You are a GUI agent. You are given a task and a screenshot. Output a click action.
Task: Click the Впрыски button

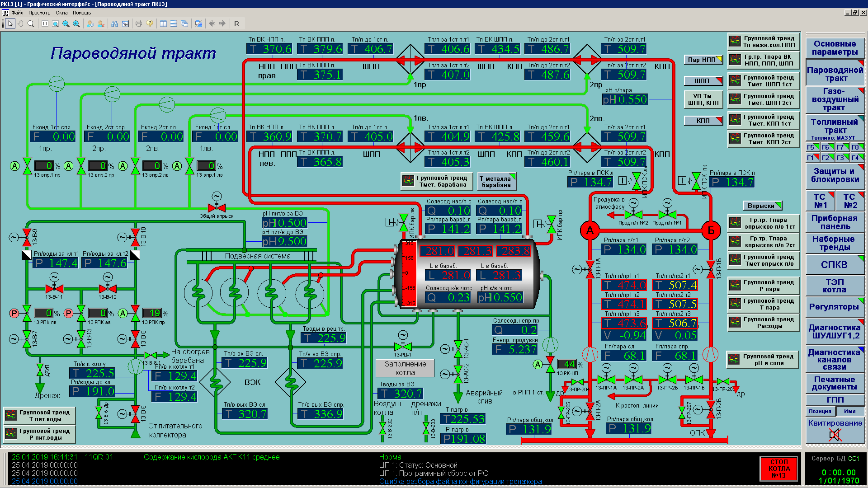pyautogui.click(x=762, y=206)
